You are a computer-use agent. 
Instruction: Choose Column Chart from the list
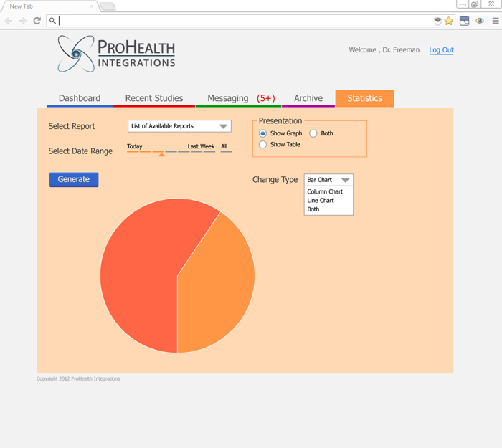pos(325,191)
